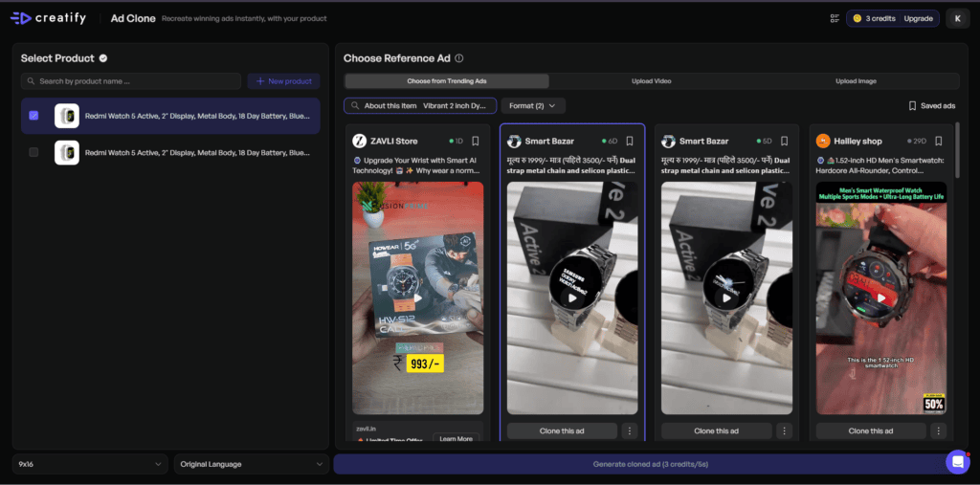Viewport: 980px width, 485px height.
Task: Open the K user avatar menu
Action: pos(957,19)
